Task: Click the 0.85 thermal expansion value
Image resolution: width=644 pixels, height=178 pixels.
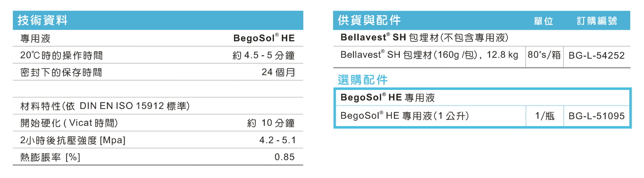Action: pyautogui.click(x=285, y=157)
